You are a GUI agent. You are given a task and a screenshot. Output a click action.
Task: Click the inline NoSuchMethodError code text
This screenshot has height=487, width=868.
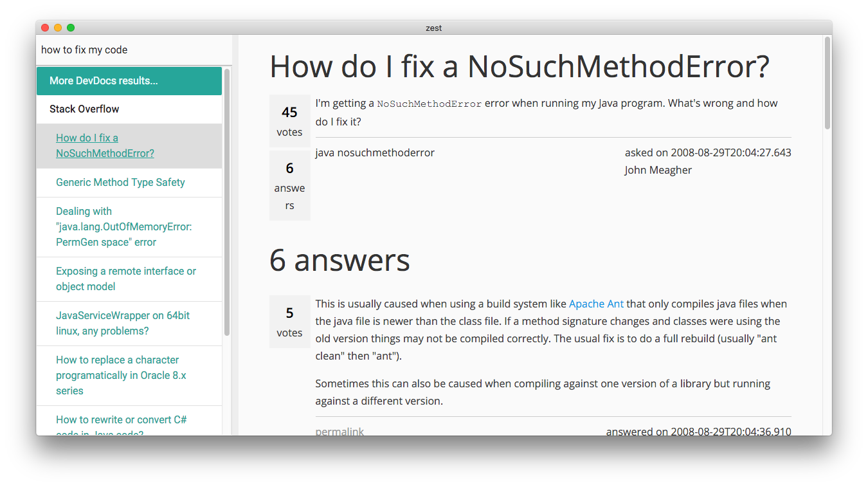429,104
